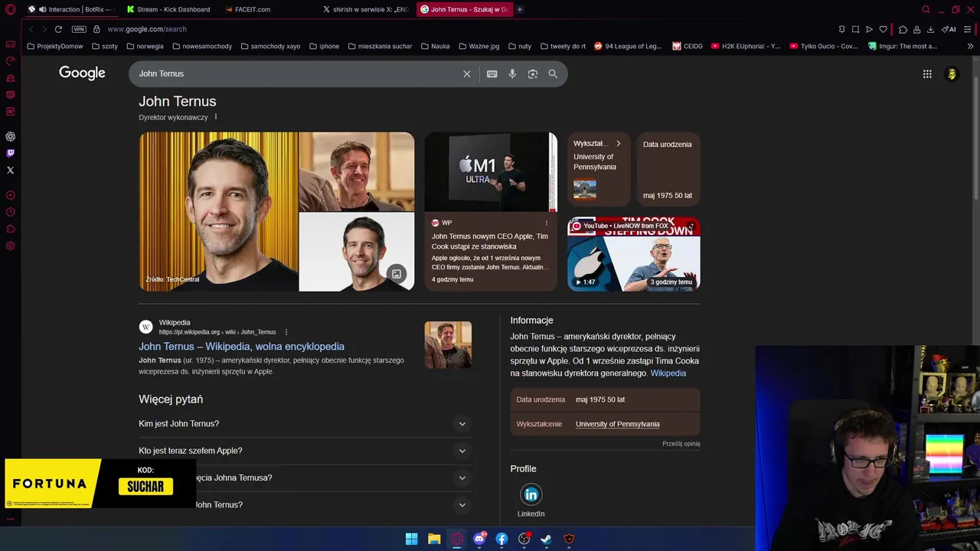Expand the question about Johna Ternusa
This screenshot has width=980, height=551.
tap(304, 478)
